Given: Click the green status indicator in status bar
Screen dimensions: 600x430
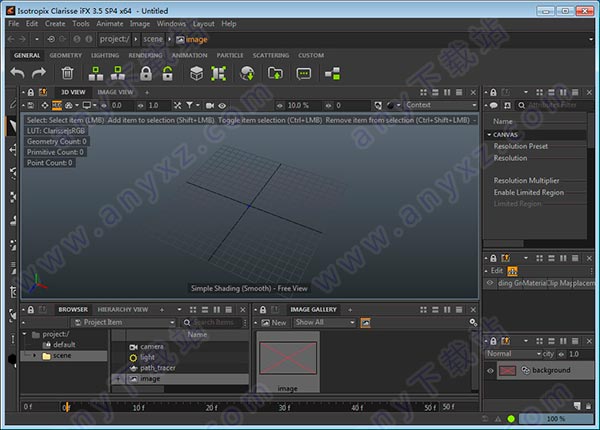Looking at the screenshot, I should tap(511, 419).
